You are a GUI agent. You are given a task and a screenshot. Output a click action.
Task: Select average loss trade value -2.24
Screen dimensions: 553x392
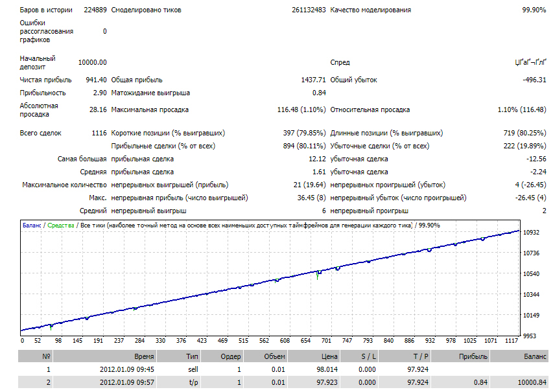pyautogui.click(x=538, y=172)
